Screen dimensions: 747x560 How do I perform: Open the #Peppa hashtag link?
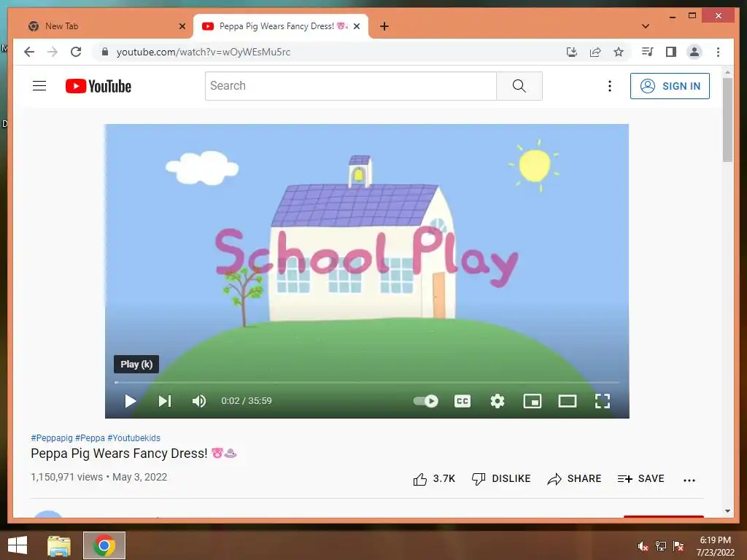click(90, 438)
